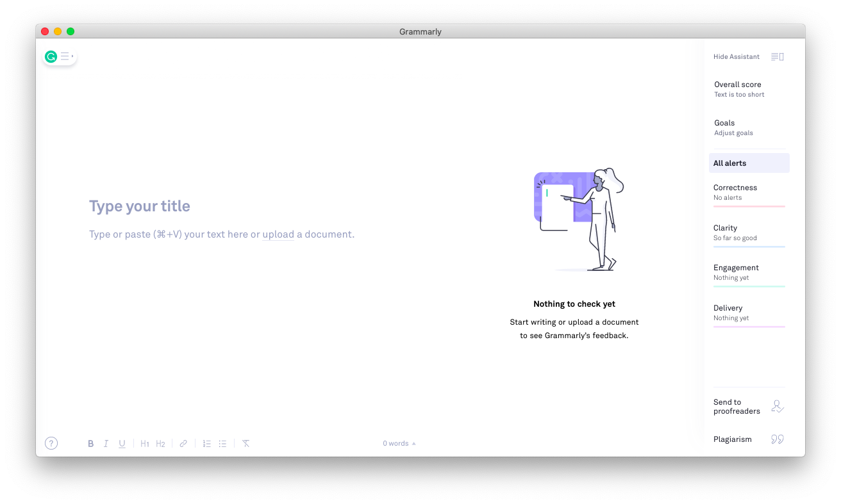Insert a link with the chain icon

183,443
